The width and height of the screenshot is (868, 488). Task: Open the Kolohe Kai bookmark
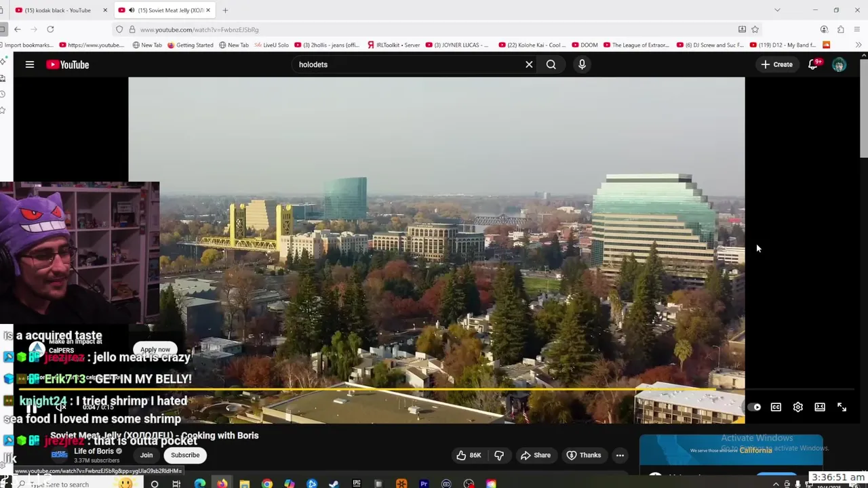pos(532,45)
